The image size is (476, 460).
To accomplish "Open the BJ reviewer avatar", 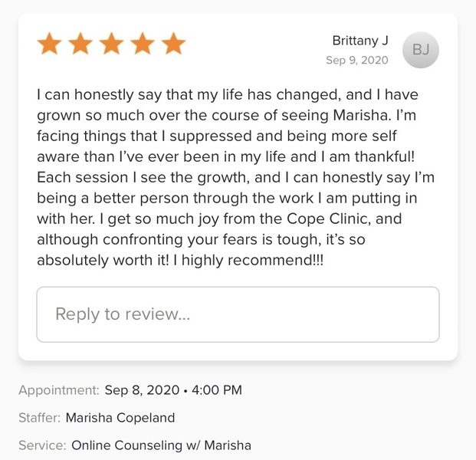I will coord(421,50).
